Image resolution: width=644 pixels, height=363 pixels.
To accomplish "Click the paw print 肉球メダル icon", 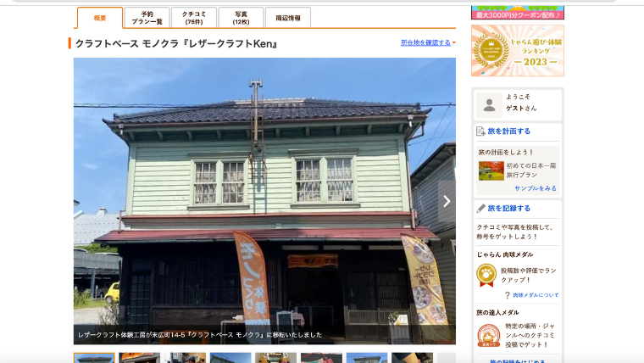I will (x=486, y=274).
